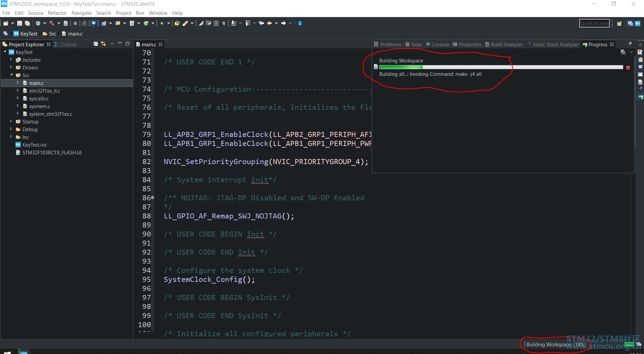Expand the Includes tree node
The width and height of the screenshot is (644, 354).
click(11, 60)
